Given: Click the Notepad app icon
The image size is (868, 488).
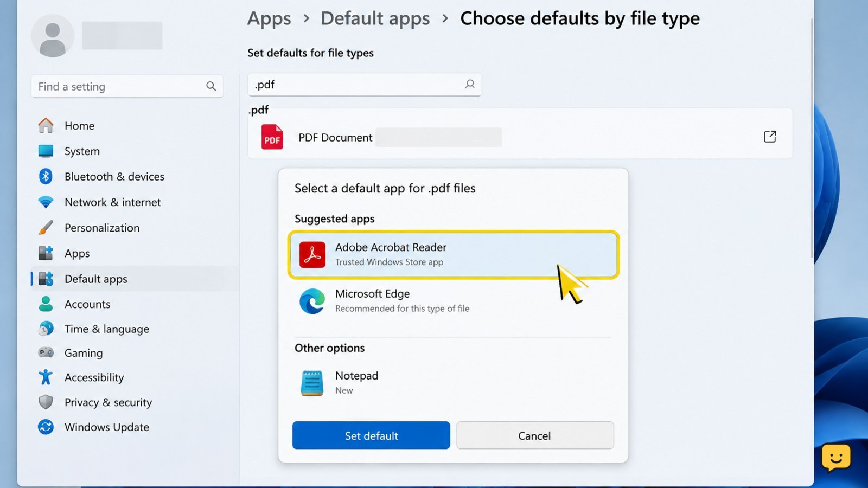Looking at the screenshot, I should pos(312,383).
